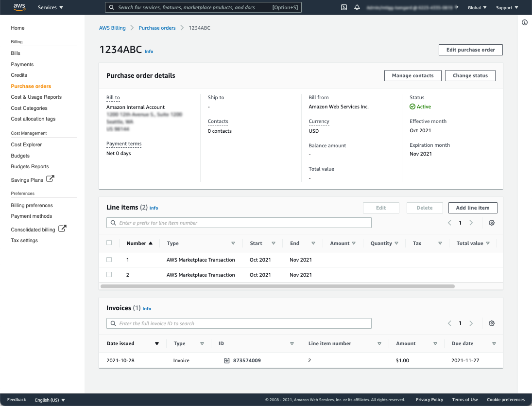Open line items table settings gear
532x406 pixels.
coord(491,223)
